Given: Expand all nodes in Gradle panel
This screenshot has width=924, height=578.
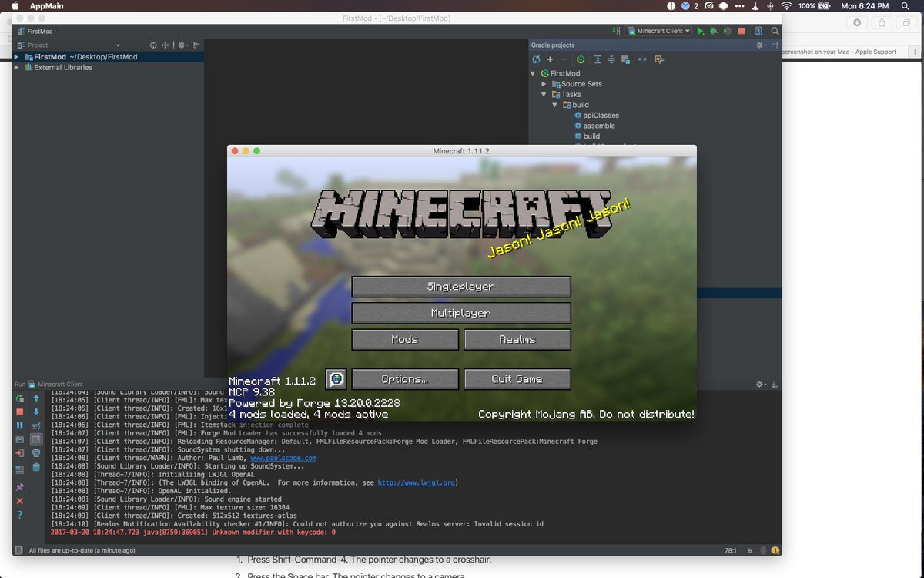Looking at the screenshot, I should coord(598,59).
